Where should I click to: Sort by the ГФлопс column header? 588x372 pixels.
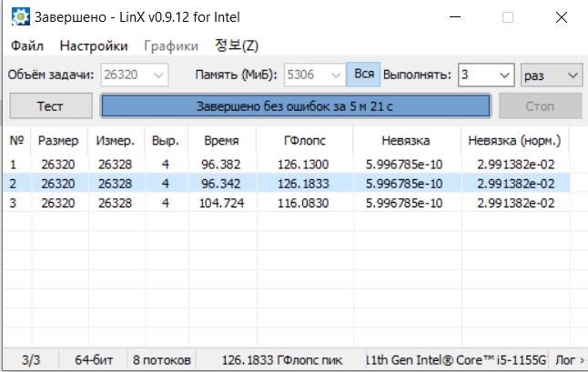tap(304, 141)
